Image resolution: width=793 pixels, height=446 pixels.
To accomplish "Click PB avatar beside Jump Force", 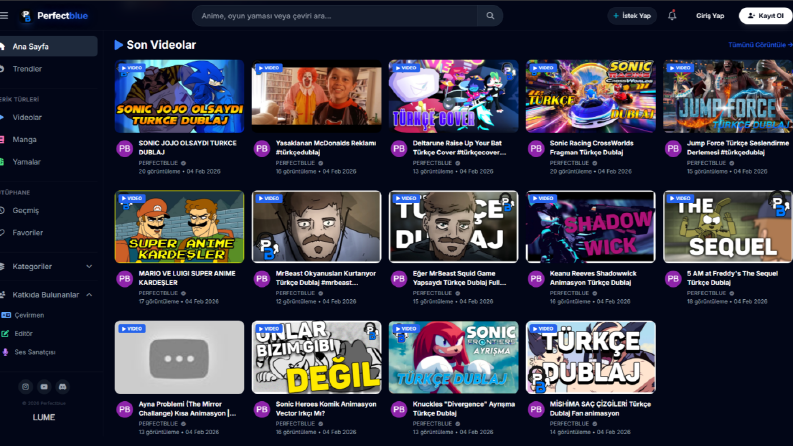I will 673,149.
